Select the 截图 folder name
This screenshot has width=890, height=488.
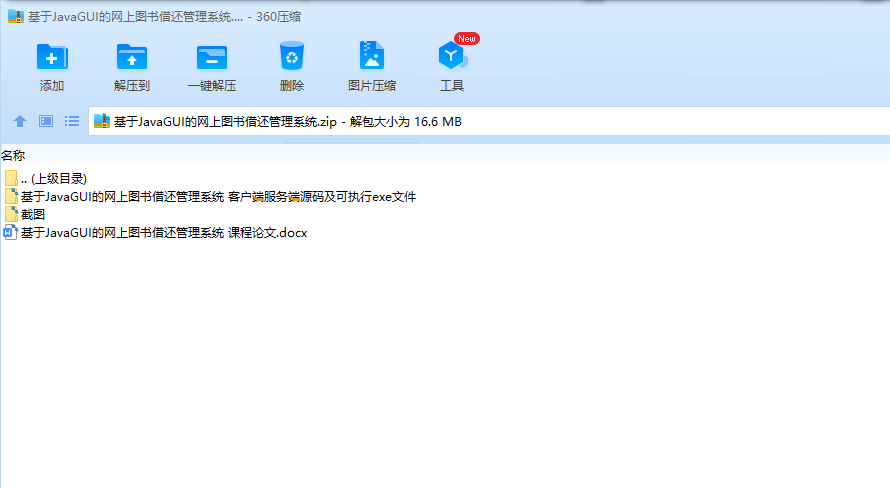(33, 214)
